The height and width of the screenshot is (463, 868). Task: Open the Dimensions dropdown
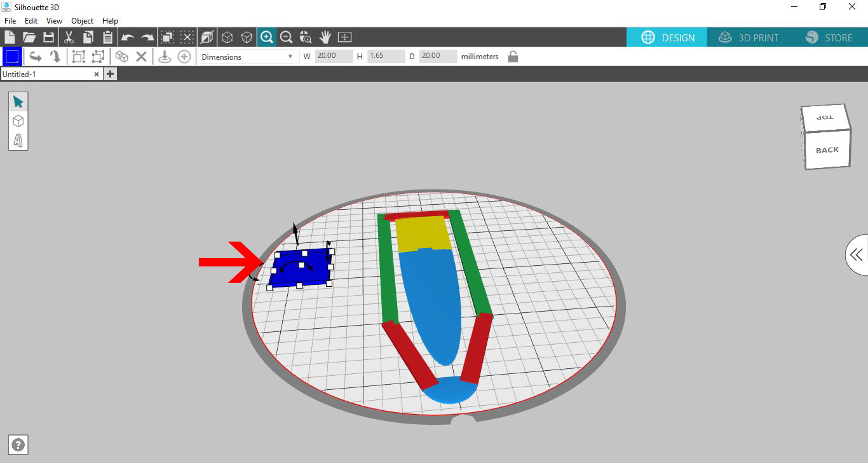248,57
